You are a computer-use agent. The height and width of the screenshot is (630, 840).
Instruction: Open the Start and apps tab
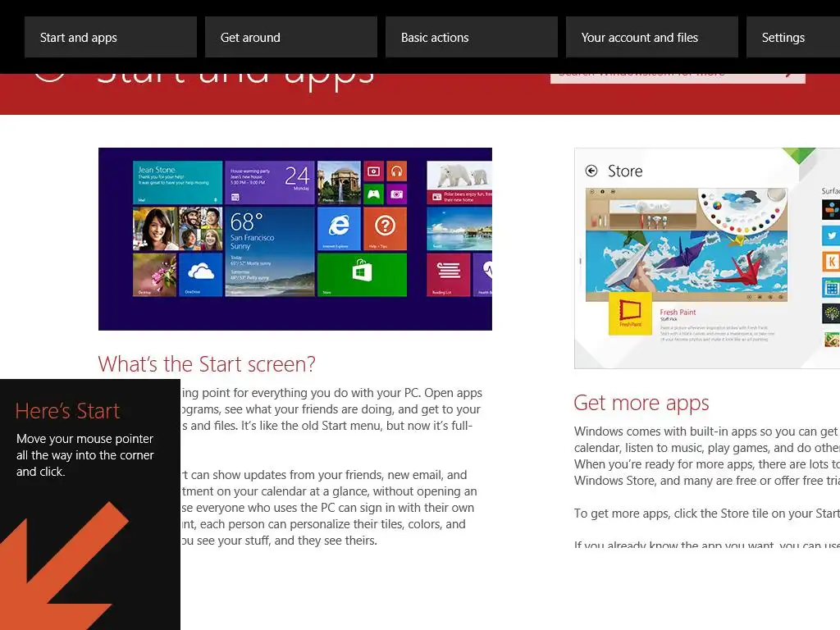(111, 37)
